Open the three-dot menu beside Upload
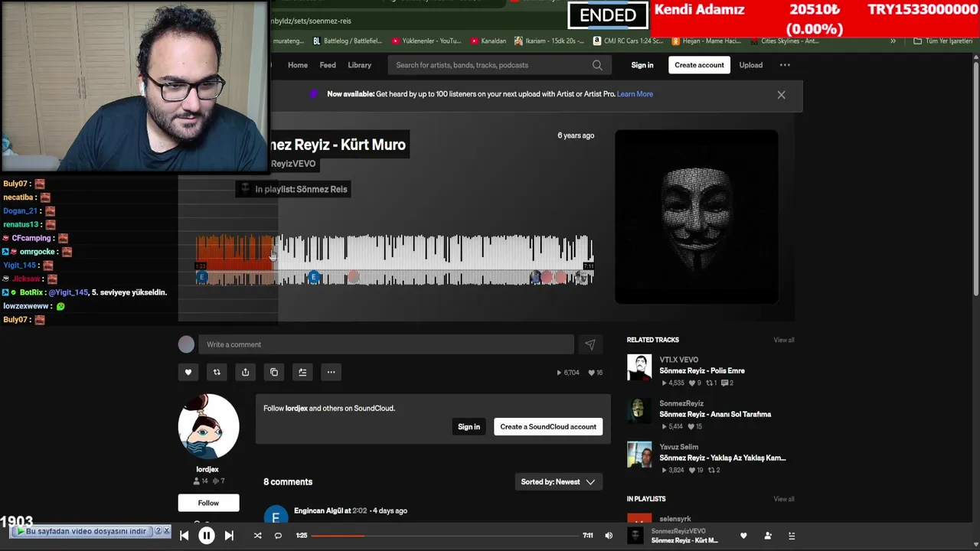 pos(785,65)
